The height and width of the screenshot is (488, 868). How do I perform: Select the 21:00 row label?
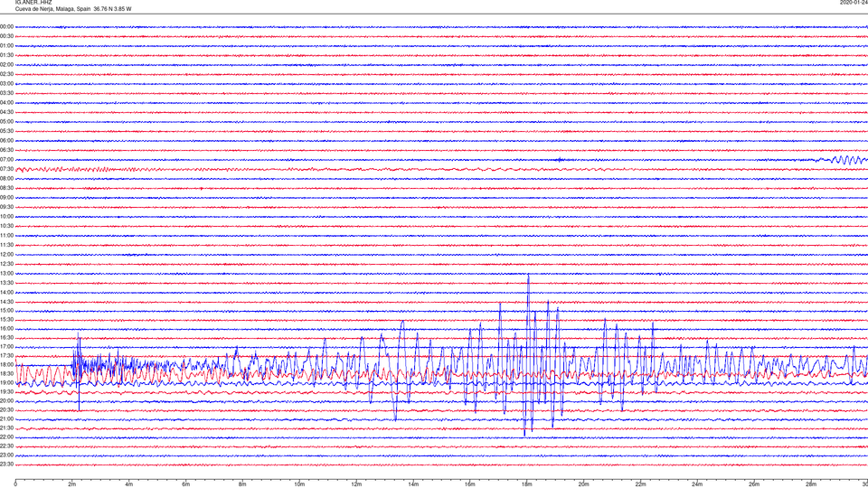6,418
